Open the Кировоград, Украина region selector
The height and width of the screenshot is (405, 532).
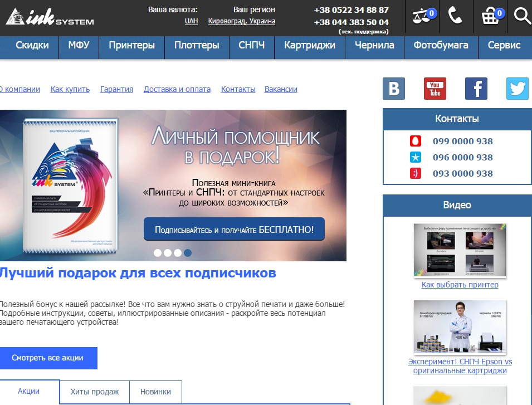pyautogui.click(x=242, y=21)
